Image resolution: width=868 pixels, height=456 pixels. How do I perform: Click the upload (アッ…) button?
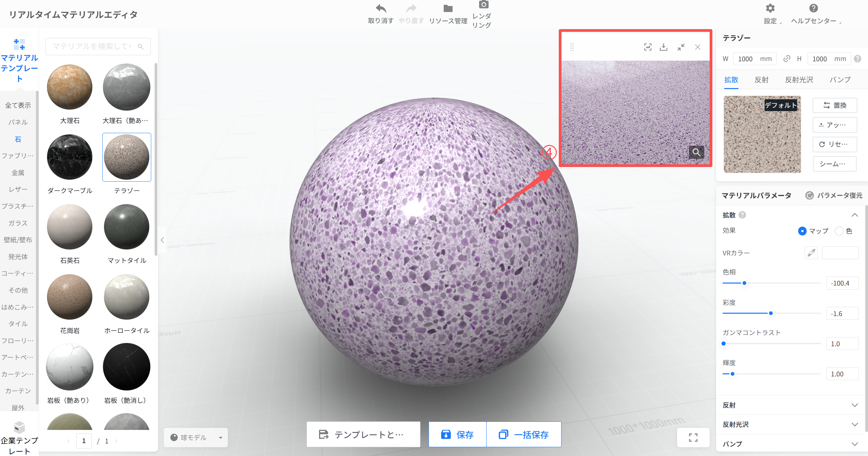[835, 125]
